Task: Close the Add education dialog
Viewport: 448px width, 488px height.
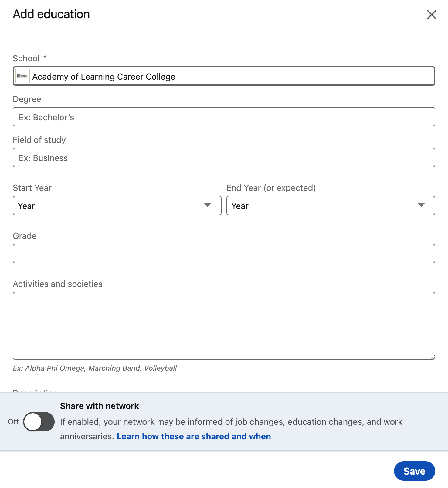Action: click(431, 15)
